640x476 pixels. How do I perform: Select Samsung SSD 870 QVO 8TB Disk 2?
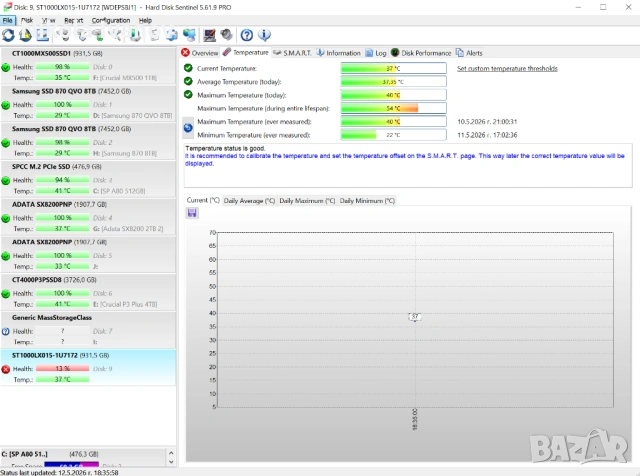pyautogui.click(x=88, y=141)
